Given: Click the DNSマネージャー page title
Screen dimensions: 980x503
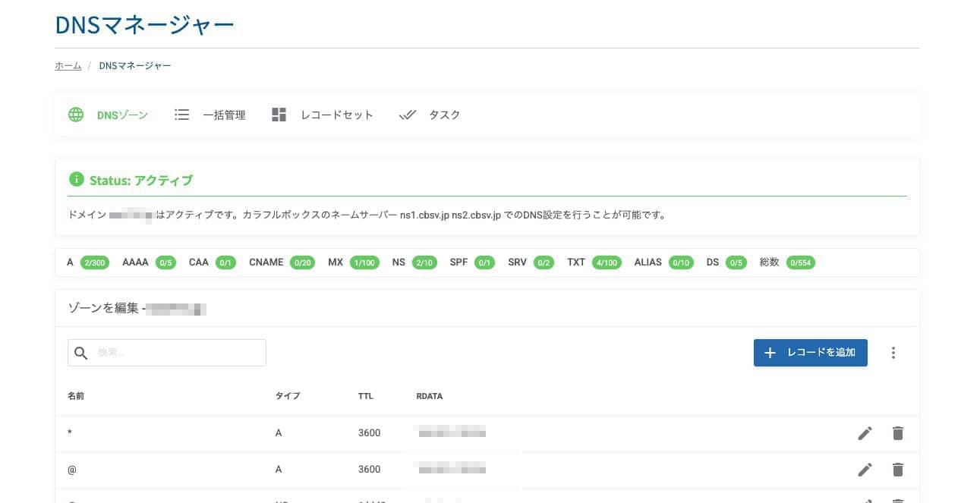Looking at the screenshot, I should point(145,24).
